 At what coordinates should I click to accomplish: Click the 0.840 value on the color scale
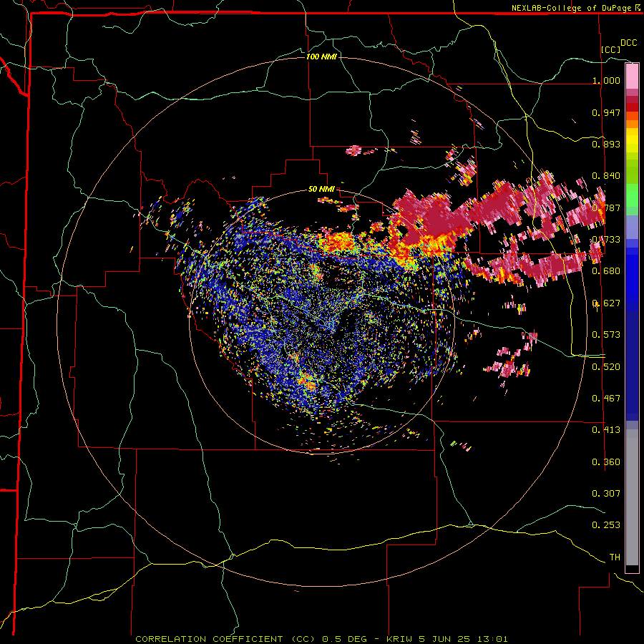coord(606,176)
